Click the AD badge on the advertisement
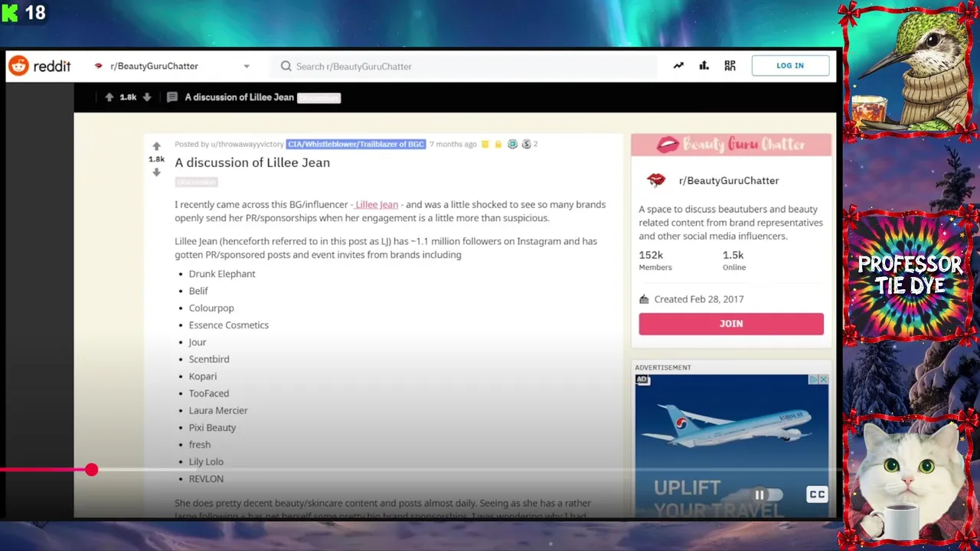 pyautogui.click(x=642, y=380)
